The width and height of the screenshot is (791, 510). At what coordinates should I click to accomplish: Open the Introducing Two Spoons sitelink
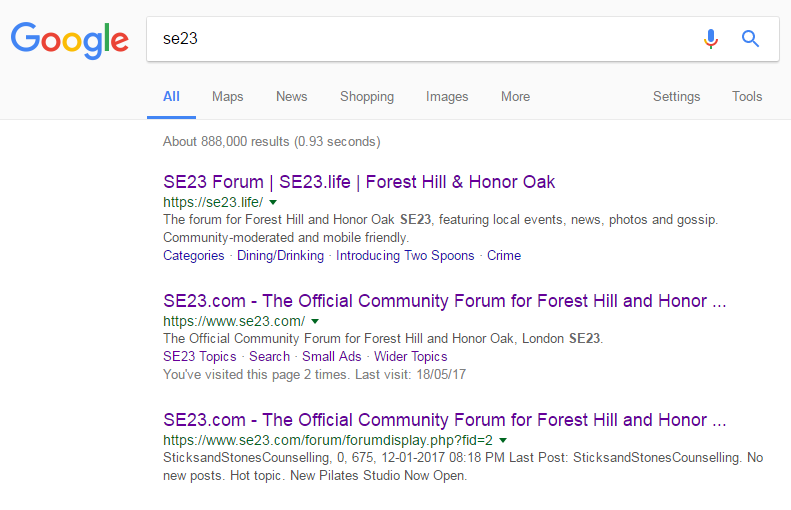click(405, 256)
